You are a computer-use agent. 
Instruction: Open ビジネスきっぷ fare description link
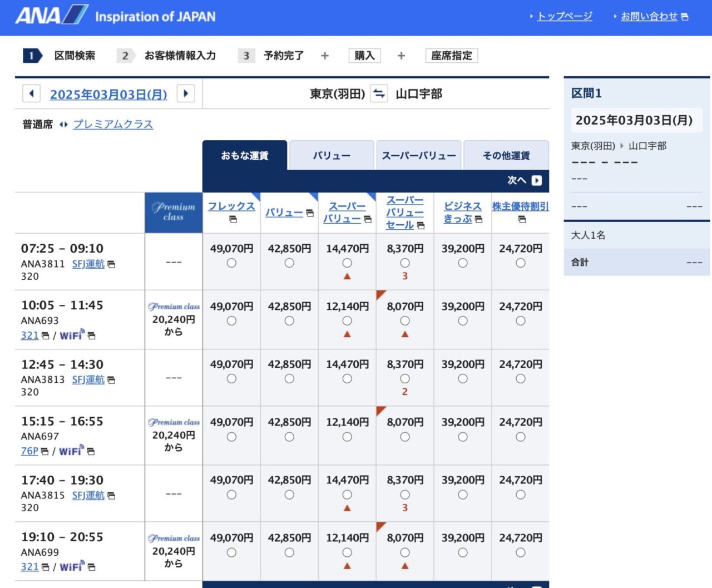[x=462, y=213]
